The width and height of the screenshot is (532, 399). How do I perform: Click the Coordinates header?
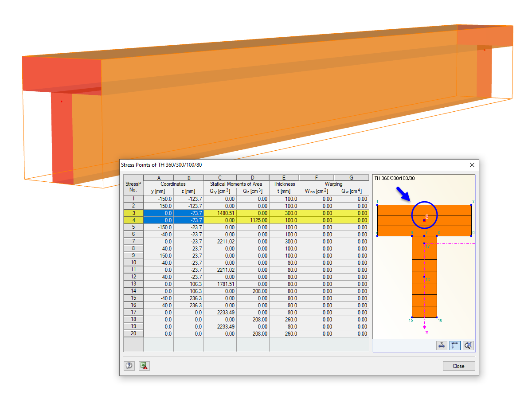pos(173,184)
